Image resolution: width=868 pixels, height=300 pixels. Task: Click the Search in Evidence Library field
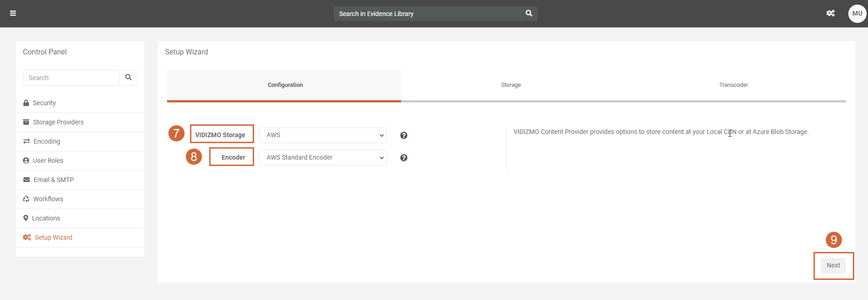[427, 14]
